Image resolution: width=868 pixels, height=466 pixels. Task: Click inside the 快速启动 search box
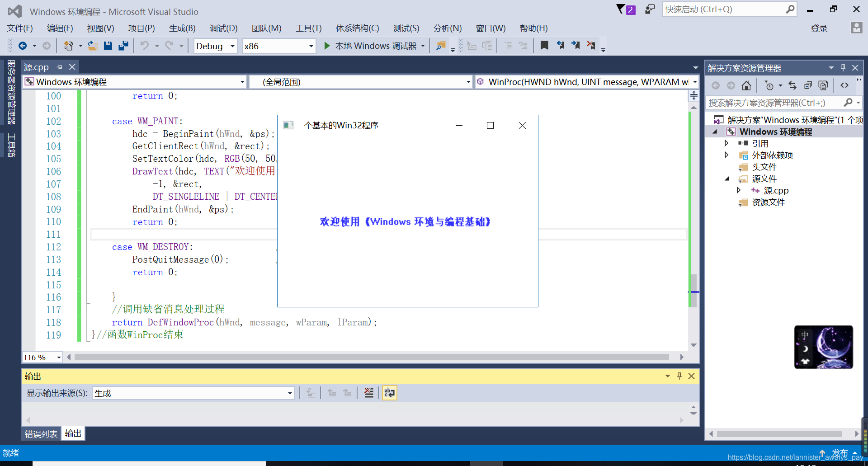pyautogui.click(x=723, y=9)
